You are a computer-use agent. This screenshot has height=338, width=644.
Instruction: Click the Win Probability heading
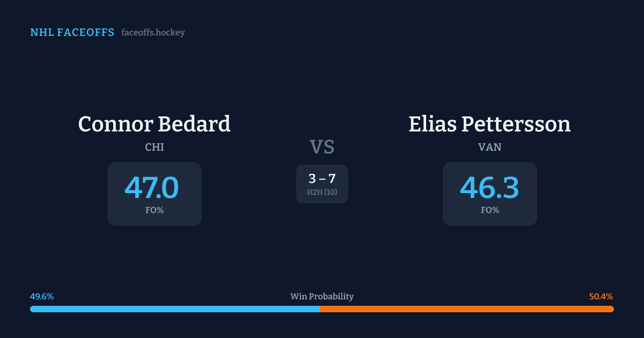pyautogui.click(x=322, y=297)
